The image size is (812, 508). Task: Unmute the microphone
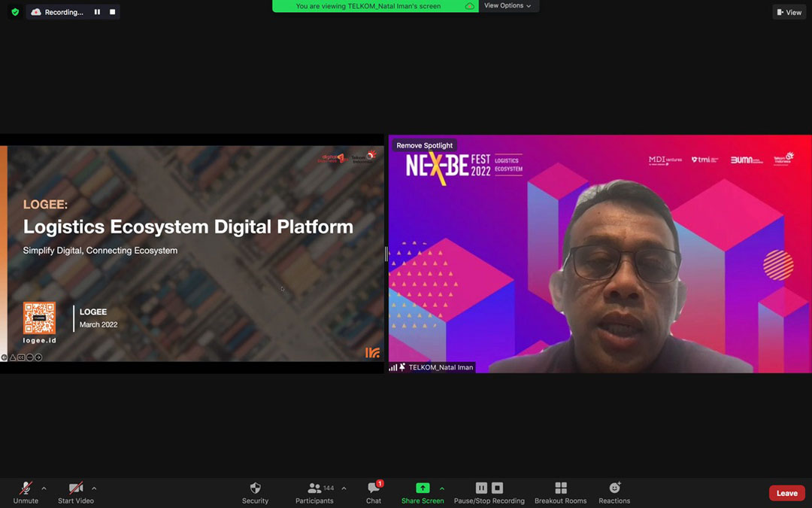[x=26, y=492]
